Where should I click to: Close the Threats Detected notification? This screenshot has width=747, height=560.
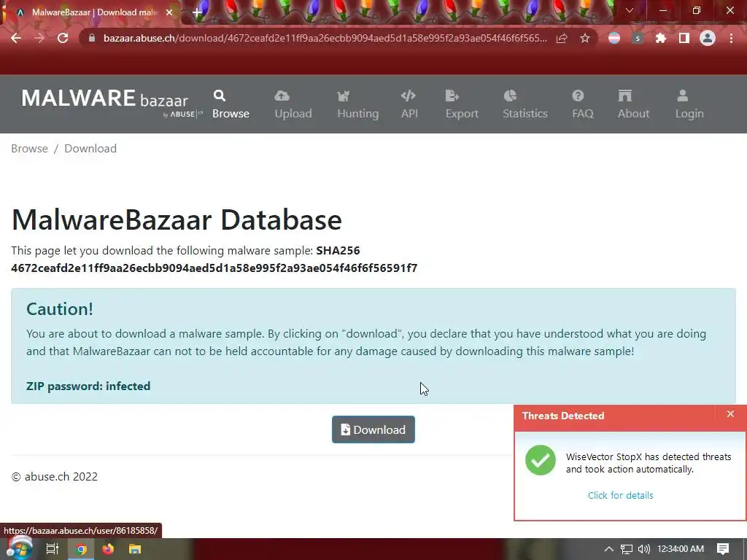tap(730, 414)
